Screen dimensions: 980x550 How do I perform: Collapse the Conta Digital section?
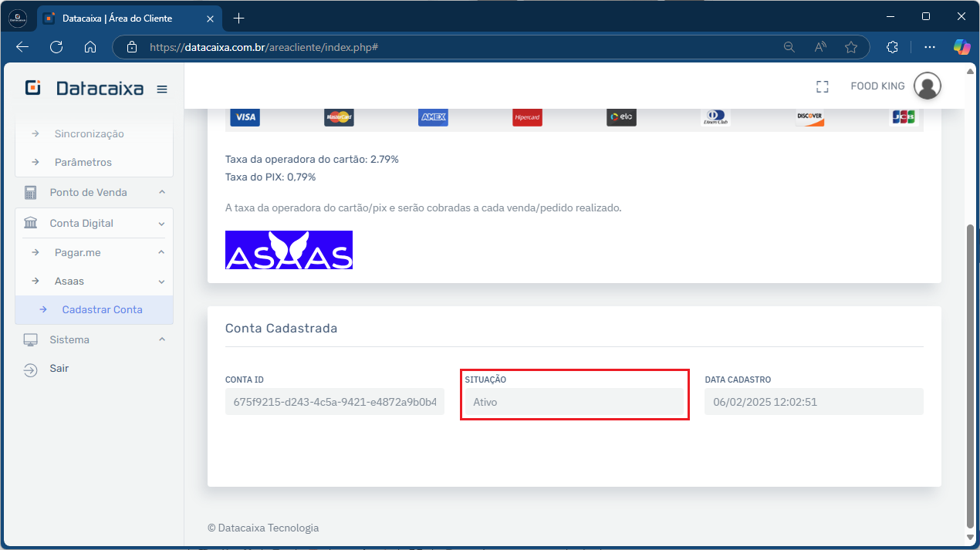pyautogui.click(x=94, y=223)
